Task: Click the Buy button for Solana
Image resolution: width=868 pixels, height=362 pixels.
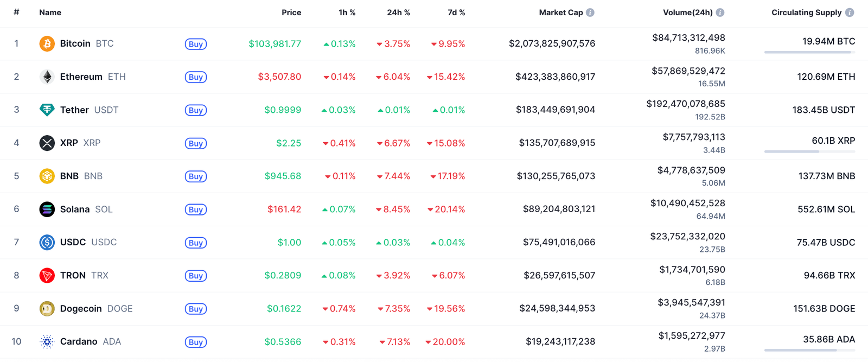Action: tap(195, 209)
